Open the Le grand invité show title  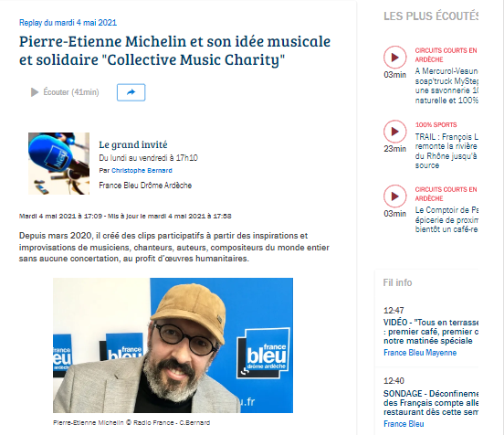coord(133,144)
